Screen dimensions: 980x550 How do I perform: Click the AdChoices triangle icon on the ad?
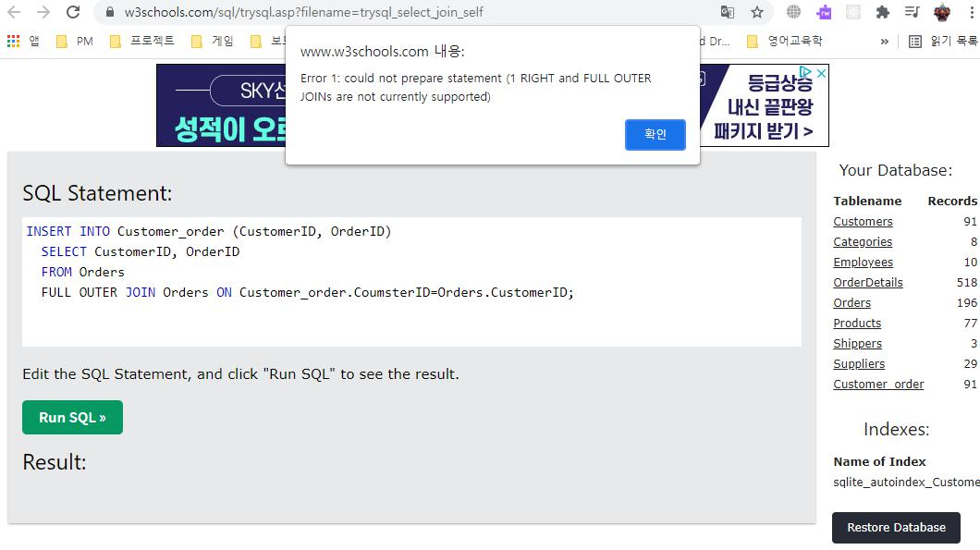pyautogui.click(x=806, y=72)
